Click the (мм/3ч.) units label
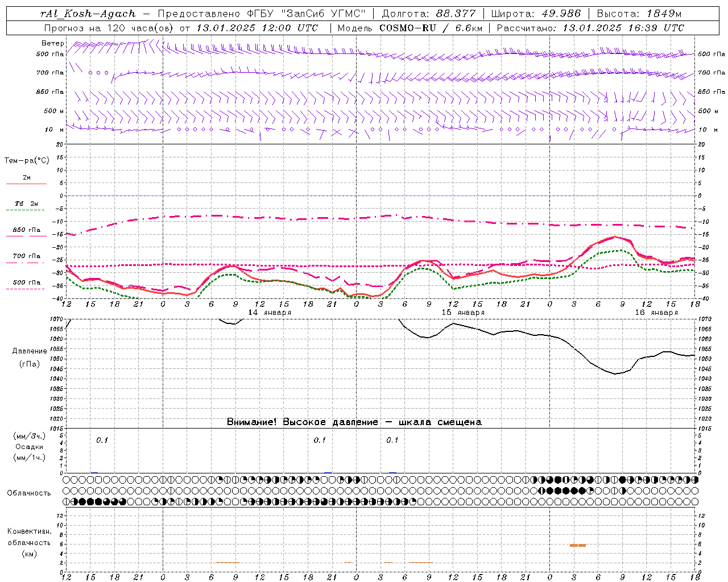Viewport: 728px width, 582px height. 29,436
